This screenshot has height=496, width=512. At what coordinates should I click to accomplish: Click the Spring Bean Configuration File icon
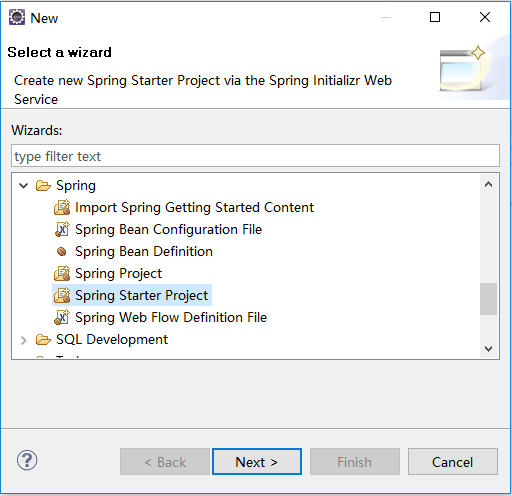(62, 229)
